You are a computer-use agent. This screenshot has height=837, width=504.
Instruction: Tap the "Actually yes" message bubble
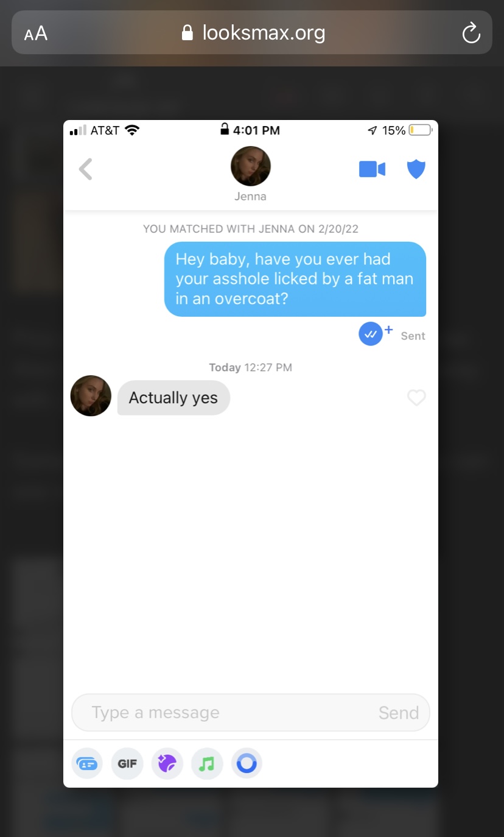(x=173, y=398)
